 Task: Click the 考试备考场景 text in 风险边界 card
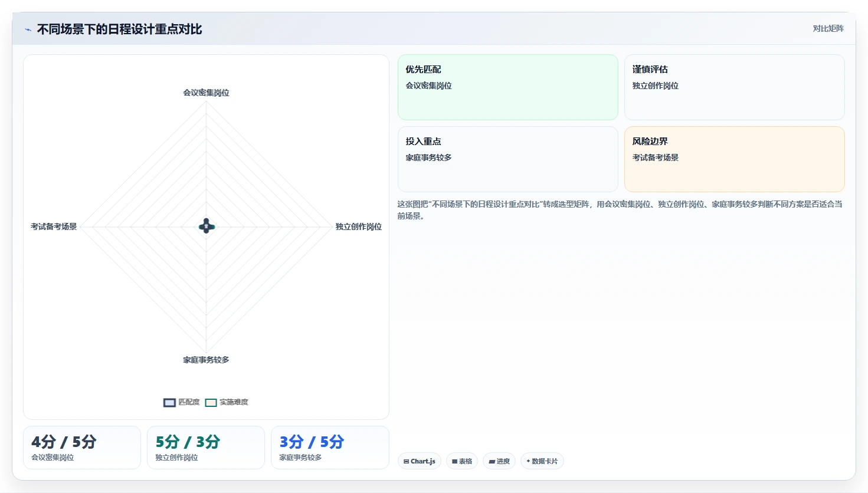[656, 157]
